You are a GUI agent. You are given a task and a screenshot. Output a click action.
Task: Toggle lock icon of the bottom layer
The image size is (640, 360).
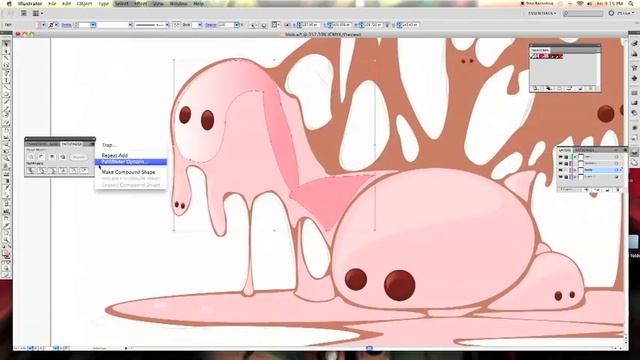coord(566,177)
